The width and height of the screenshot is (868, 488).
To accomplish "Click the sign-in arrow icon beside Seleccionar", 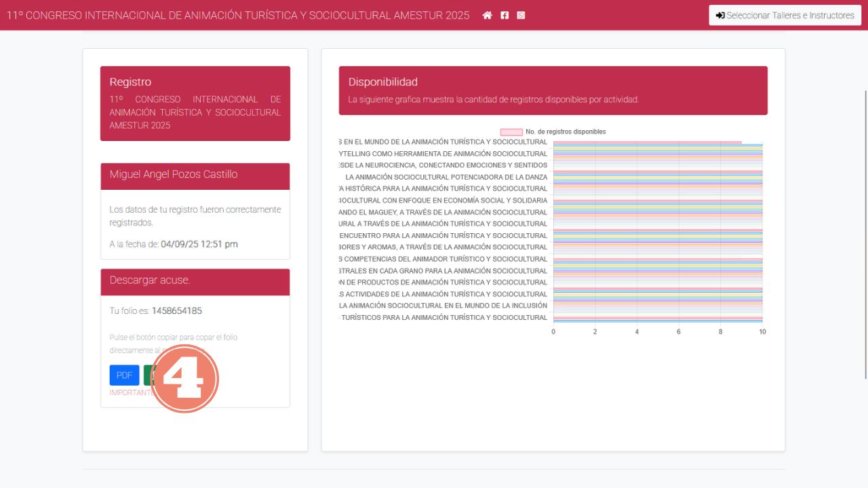I will [x=720, y=16].
